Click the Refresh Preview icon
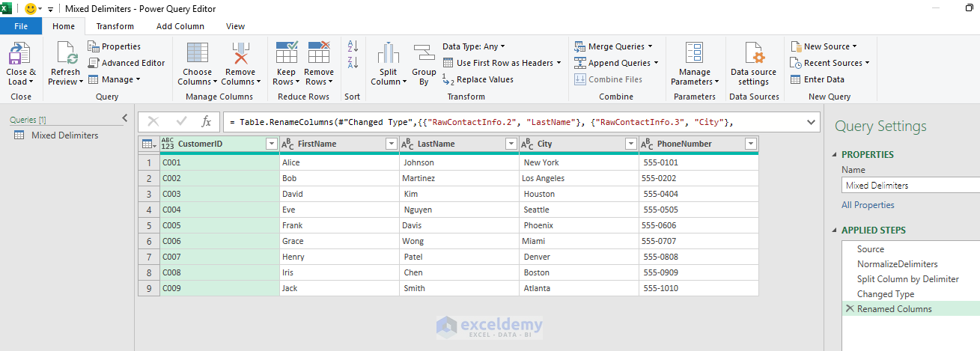 (x=67, y=54)
